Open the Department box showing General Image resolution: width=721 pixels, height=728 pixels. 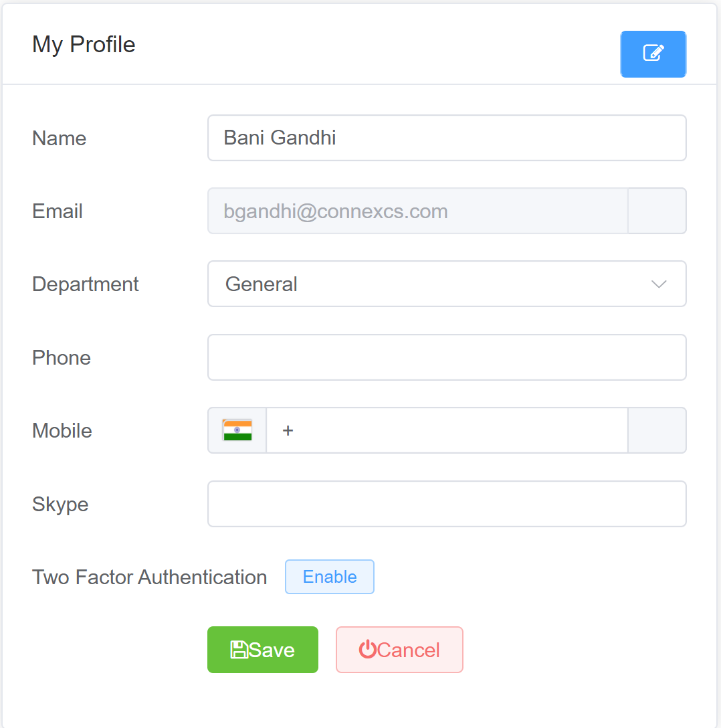[x=428, y=284]
